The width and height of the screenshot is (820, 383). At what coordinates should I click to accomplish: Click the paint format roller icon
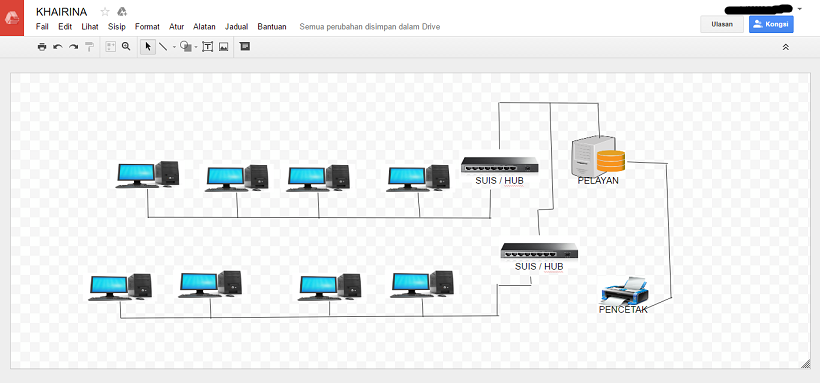click(89, 47)
